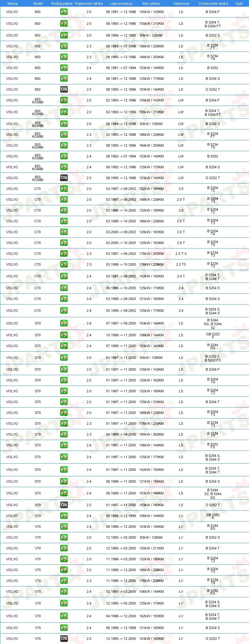249x644 pixels.
Task: Click the date range 06.1998 -> 11.2000
Action: click(121, 481)
